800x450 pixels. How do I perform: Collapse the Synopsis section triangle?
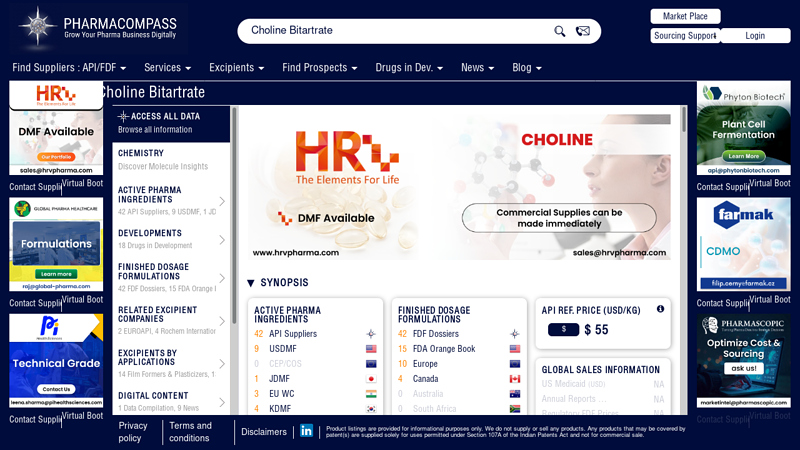tap(251, 283)
